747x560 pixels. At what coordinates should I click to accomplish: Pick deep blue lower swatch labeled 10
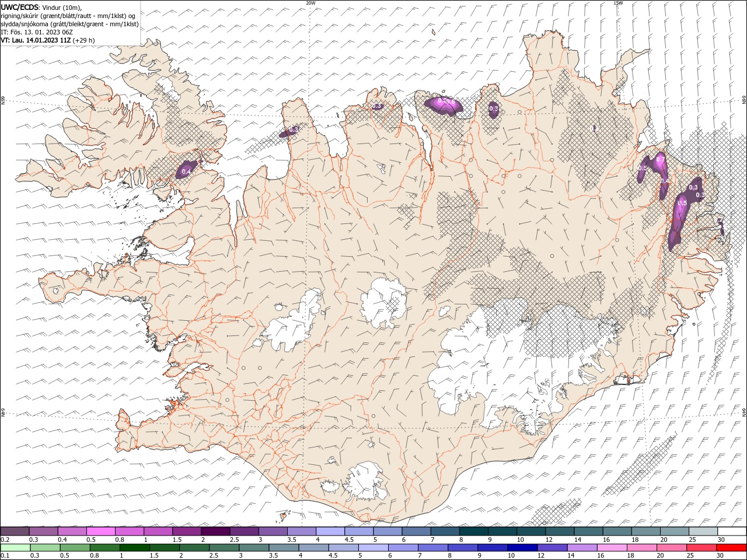(522, 548)
